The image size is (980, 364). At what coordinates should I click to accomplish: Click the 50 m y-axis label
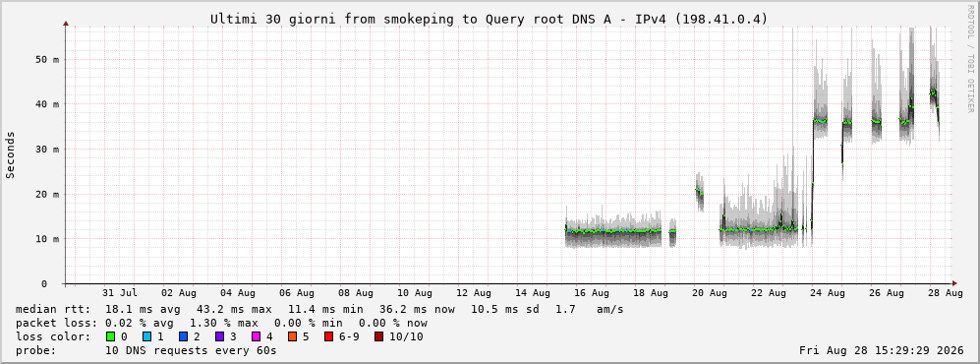pos(47,59)
